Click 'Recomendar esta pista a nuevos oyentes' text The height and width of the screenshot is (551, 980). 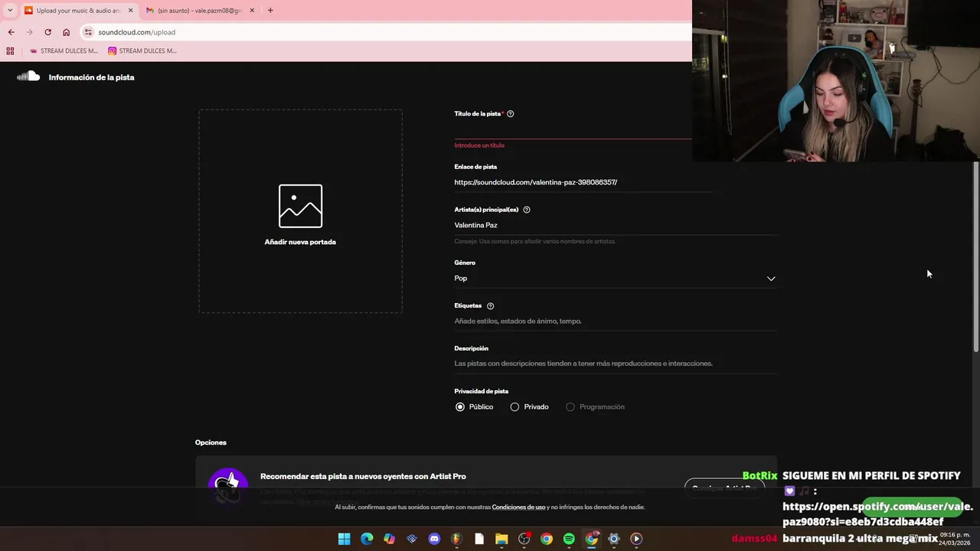click(x=363, y=477)
